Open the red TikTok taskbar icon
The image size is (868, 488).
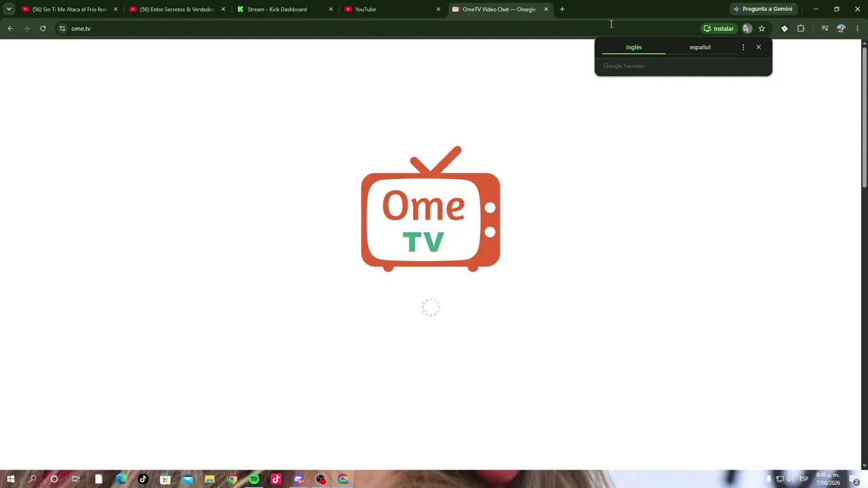[276, 479]
